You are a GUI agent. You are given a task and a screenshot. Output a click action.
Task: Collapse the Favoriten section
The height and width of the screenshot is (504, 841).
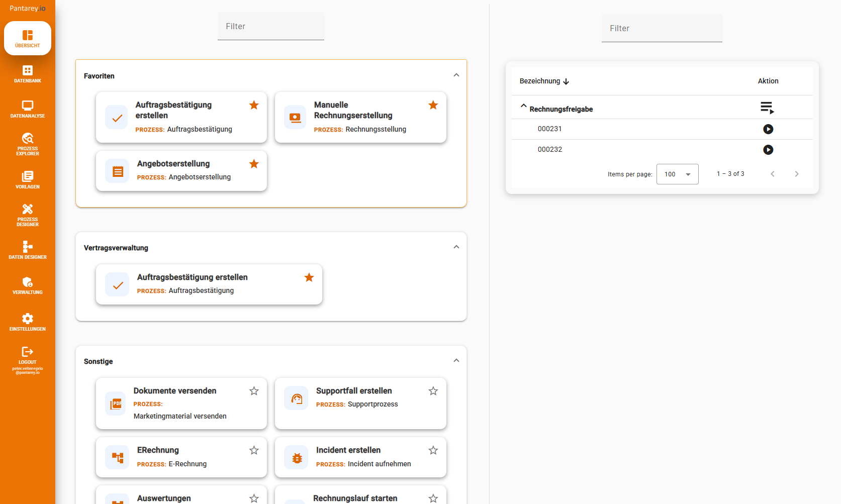(456, 74)
